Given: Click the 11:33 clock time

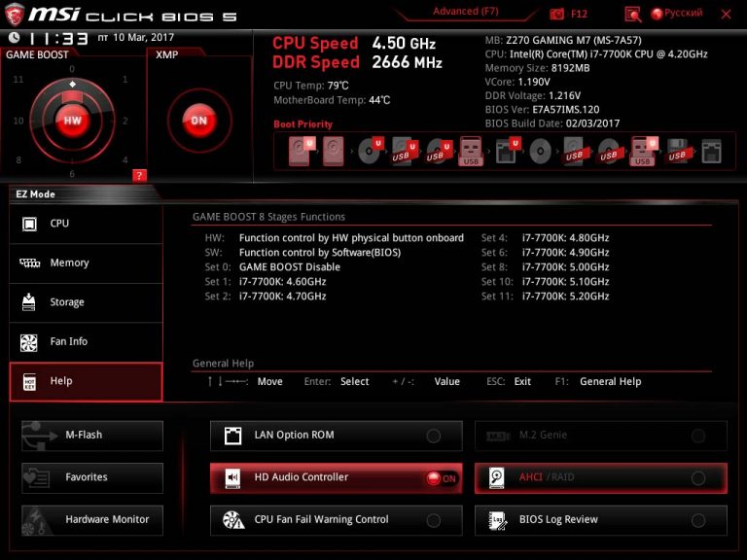Looking at the screenshot, I should tap(58, 39).
